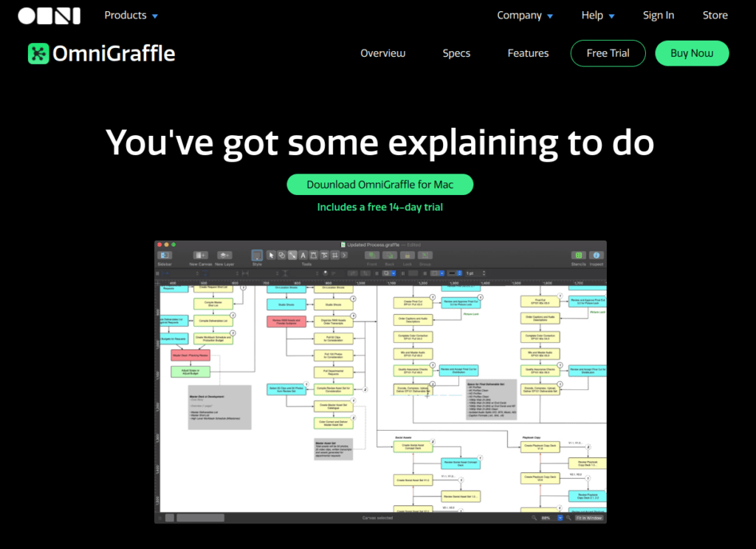Click the New Canvas toolbar icon
Viewport: 756px width, 549px height.
[200, 255]
